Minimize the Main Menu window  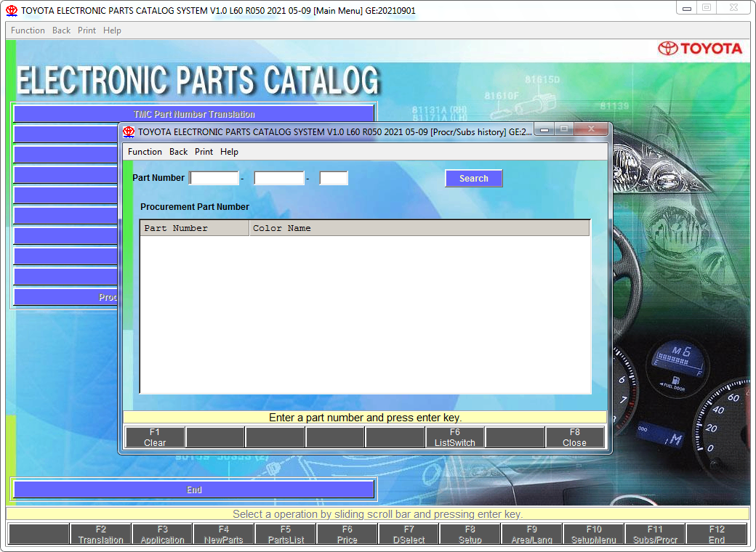pyautogui.click(x=686, y=8)
